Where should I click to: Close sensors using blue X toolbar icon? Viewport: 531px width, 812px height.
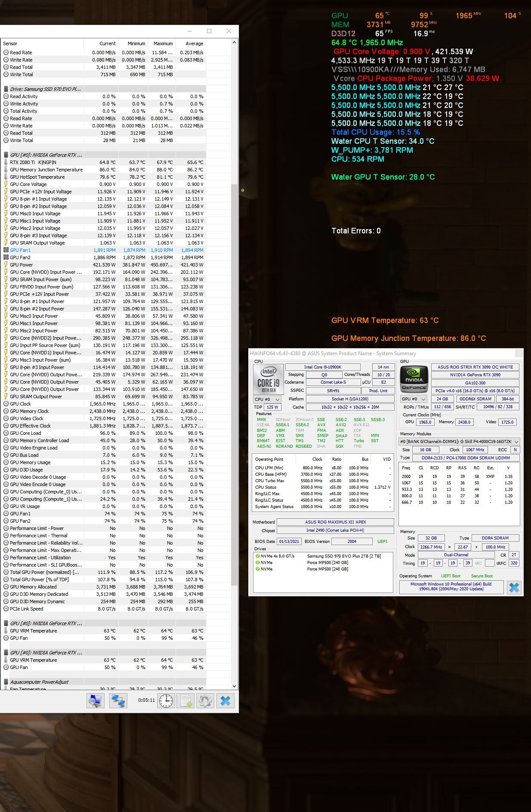[x=225, y=701]
